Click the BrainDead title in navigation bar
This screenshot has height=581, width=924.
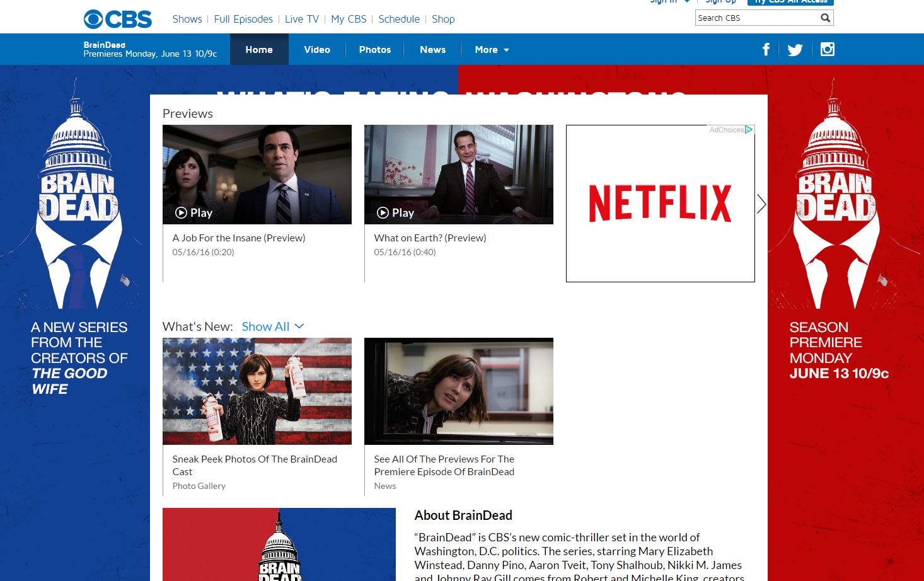pyautogui.click(x=105, y=45)
